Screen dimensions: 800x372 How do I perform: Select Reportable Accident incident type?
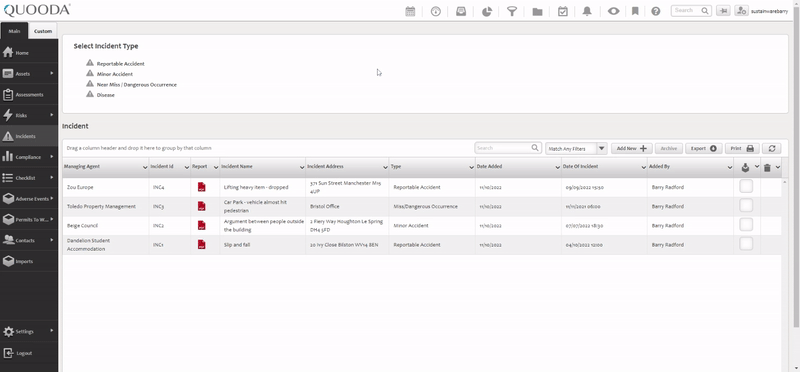pos(120,64)
